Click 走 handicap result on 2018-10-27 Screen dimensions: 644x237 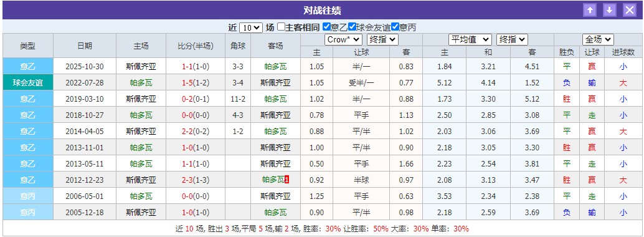592,115
